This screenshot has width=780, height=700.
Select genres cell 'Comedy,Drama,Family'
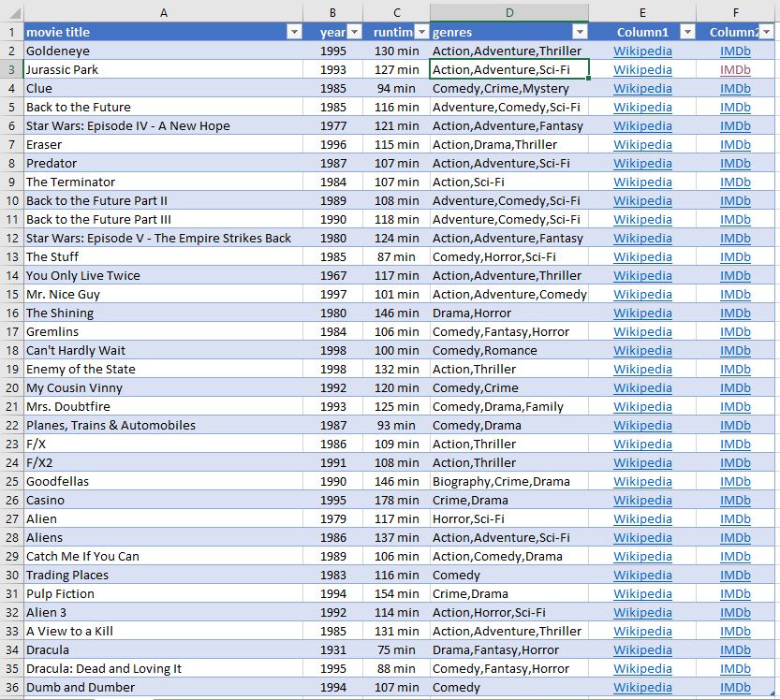pos(508,407)
